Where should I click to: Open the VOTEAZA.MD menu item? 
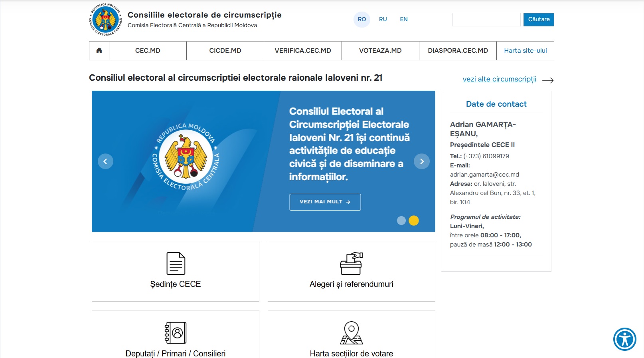click(380, 51)
